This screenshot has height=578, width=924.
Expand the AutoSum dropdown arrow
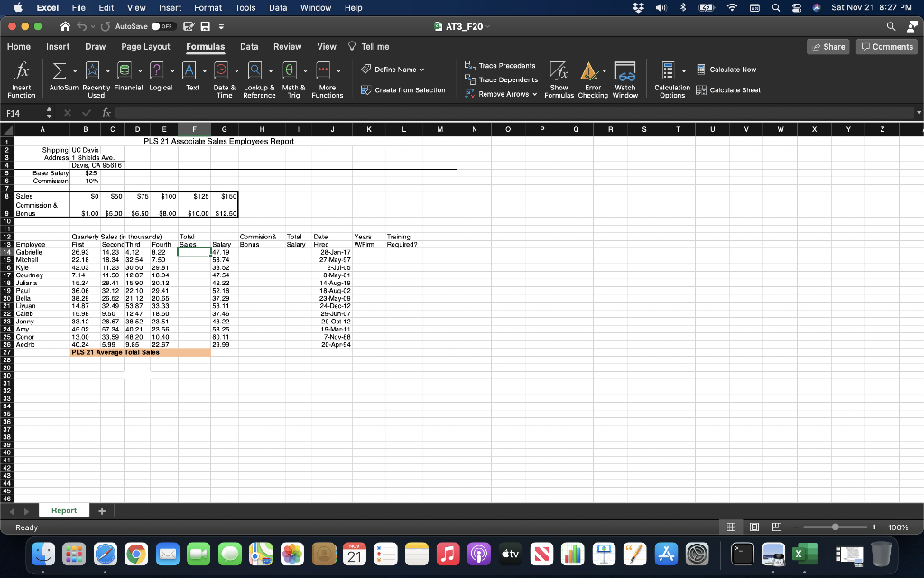[75, 70]
